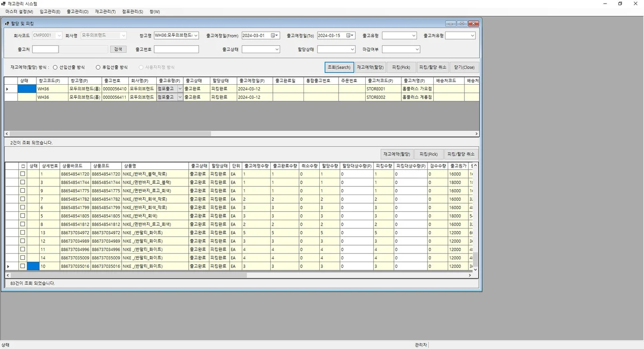This screenshot has width=644, height=349.
Task: Click down arrow of detail grid vertical scrollbar
Action: pyautogui.click(x=475, y=269)
